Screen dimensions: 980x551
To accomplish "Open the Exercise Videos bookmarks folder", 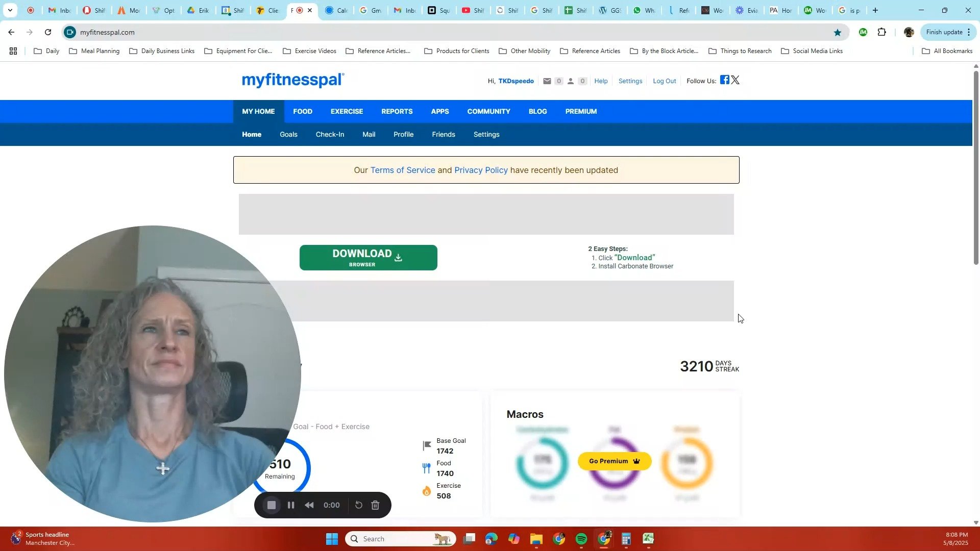I will coord(309,51).
